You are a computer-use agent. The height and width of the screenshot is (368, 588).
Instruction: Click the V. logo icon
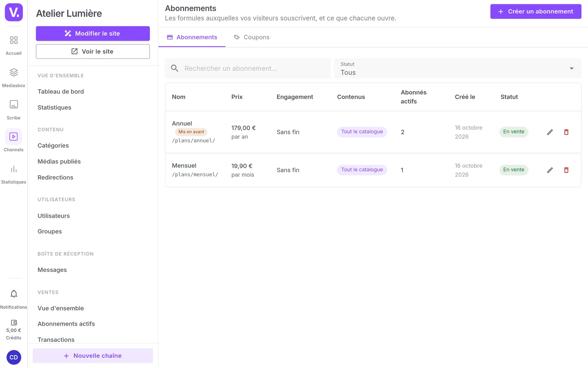coord(14,12)
